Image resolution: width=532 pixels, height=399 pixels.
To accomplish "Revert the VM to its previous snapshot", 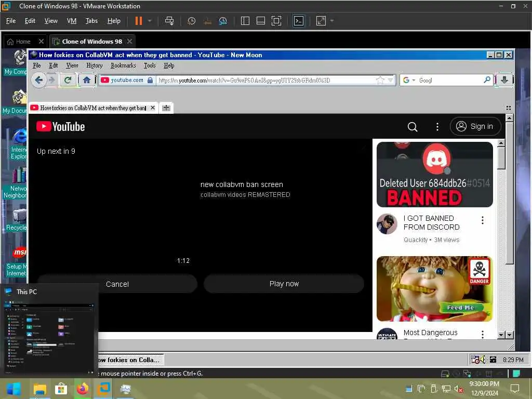I will click(207, 21).
